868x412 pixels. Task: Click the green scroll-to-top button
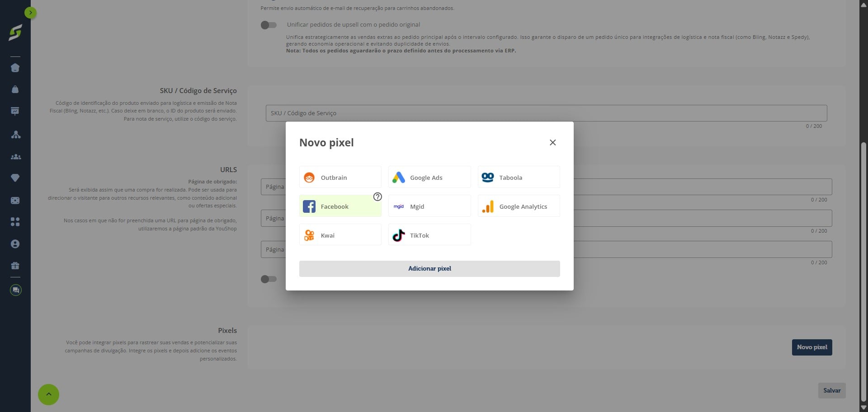[48, 394]
